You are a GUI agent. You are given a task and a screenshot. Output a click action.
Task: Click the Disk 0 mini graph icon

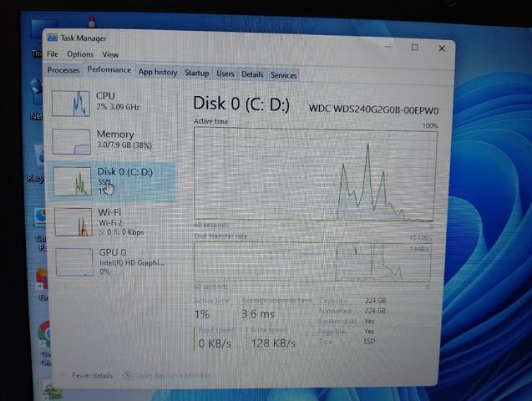(73, 180)
